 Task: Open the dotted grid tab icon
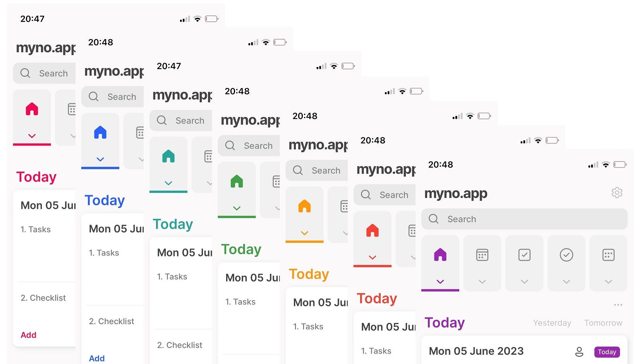[x=608, y=255]
